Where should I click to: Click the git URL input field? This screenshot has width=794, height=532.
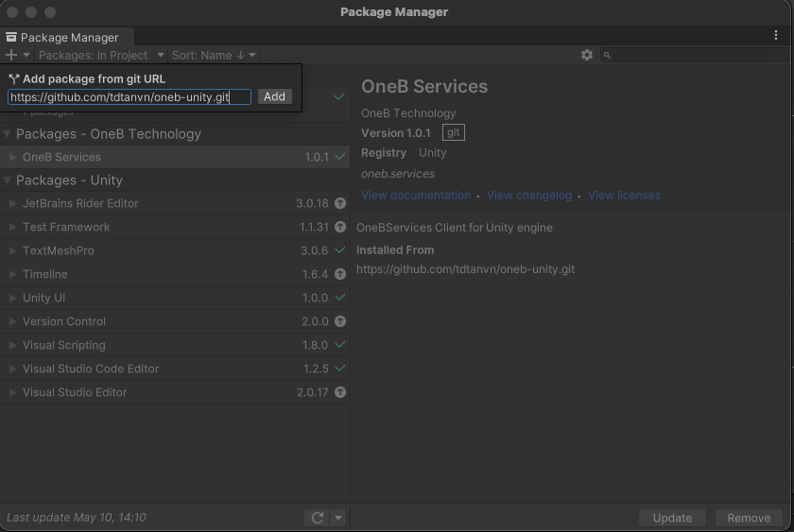(x=129, y=96)
